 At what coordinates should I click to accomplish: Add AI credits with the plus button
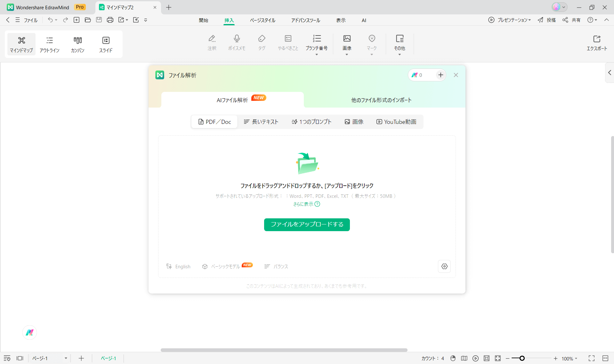[441, 75]
